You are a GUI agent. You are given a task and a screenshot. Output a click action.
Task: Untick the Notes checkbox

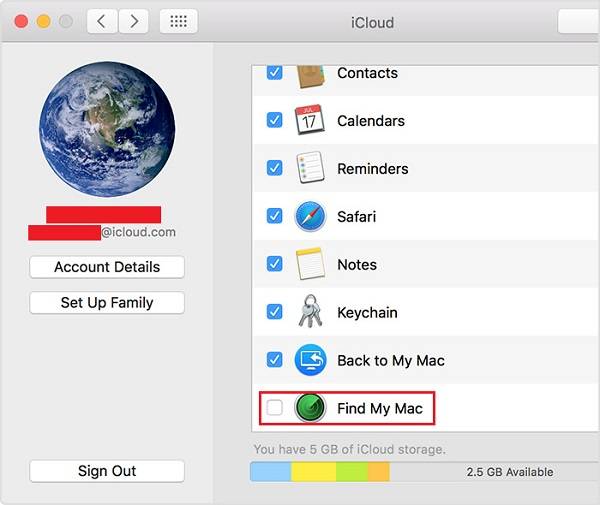(274, 264)
